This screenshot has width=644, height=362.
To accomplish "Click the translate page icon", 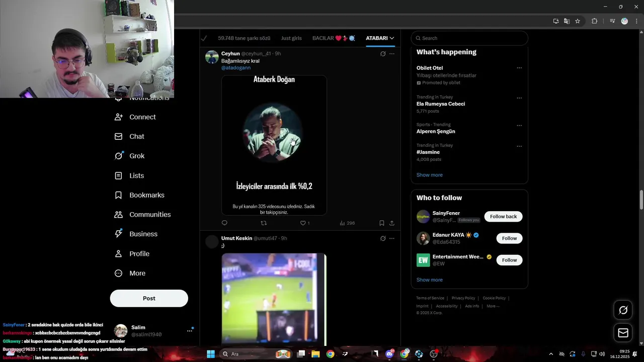I will [567, 21].
